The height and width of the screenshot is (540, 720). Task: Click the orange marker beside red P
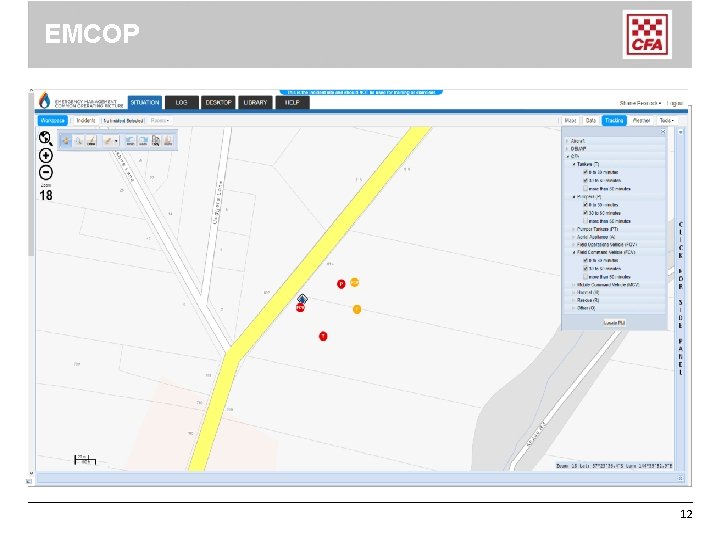click(354, 282)
